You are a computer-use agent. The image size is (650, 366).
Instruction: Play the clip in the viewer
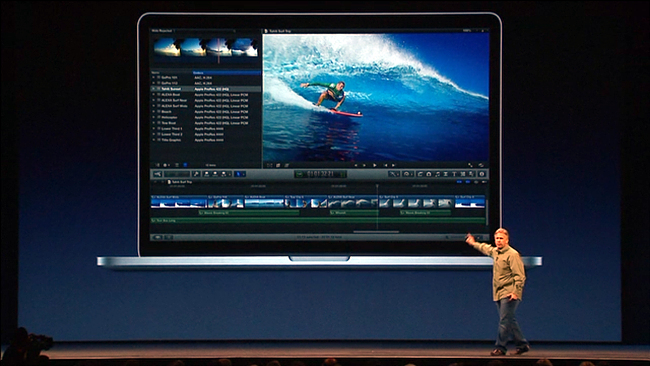374,165
